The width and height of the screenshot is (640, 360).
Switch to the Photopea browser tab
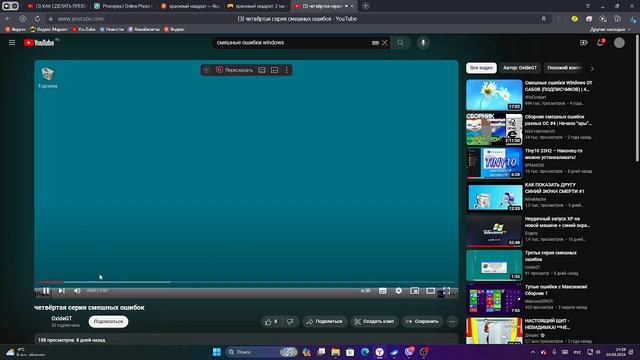122,6
